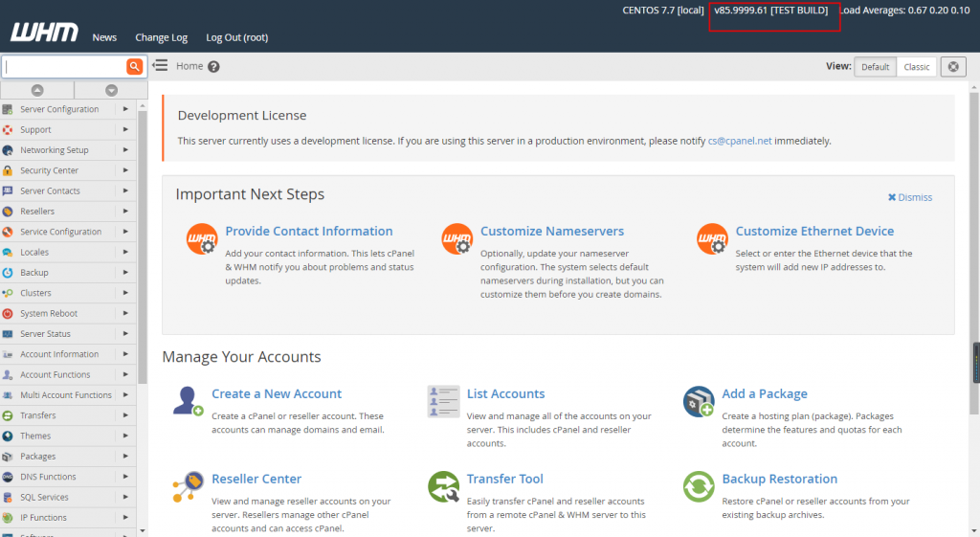Screen dimensions: 980x537
Task: Click the Transfer Tool green icon
Action: 444,486
